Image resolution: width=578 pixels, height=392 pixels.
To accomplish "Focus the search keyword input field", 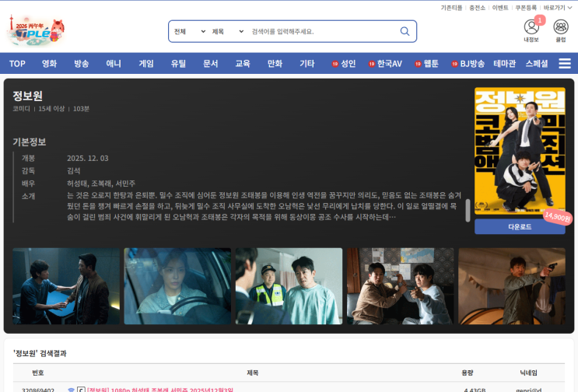I will click(323, 31).
